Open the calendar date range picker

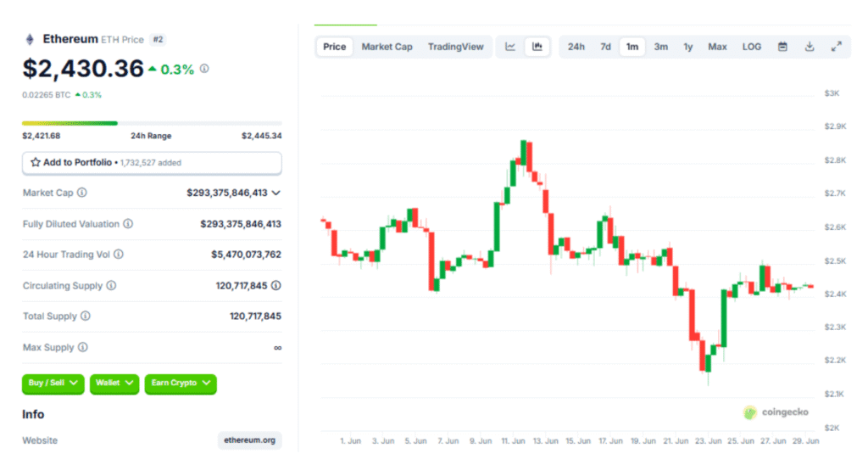point(782,47)
